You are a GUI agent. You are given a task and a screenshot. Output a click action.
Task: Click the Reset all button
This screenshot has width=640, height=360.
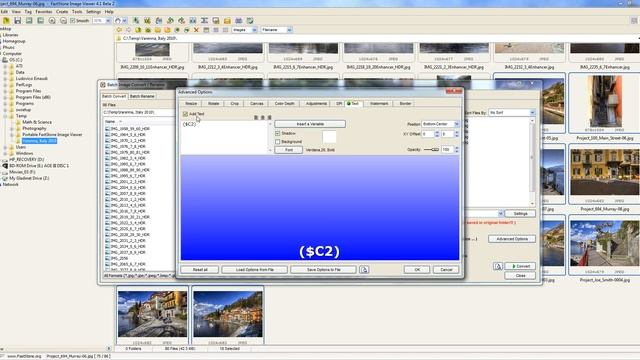click(200, 270)
